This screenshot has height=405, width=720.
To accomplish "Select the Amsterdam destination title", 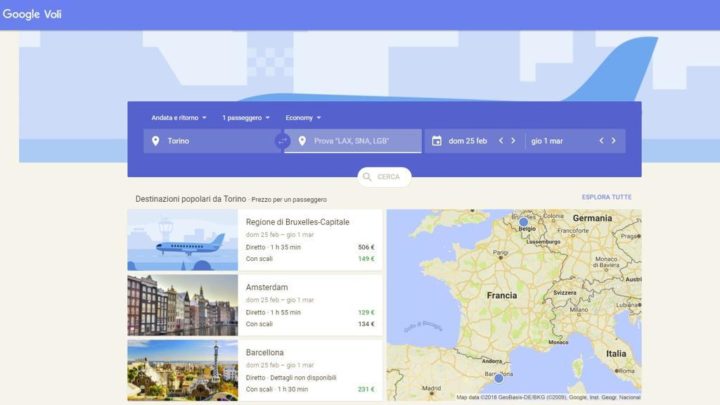I will [267, 287].
